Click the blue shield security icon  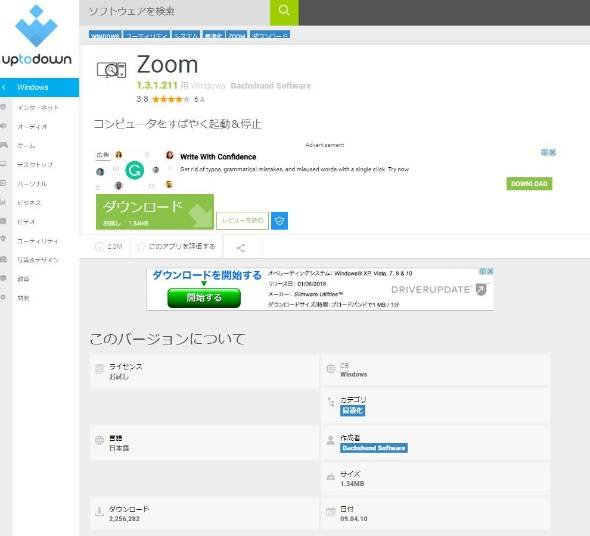[x=280, y=221]
